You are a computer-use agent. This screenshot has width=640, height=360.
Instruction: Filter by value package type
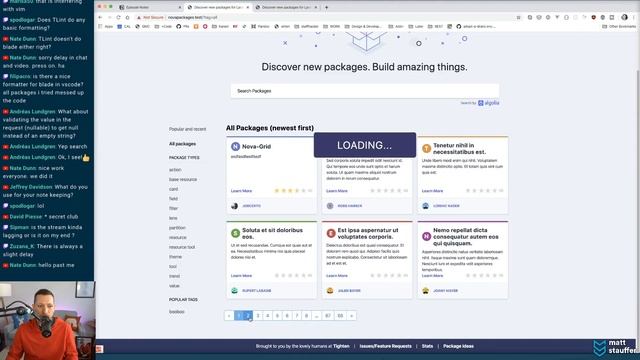point(174,286)
